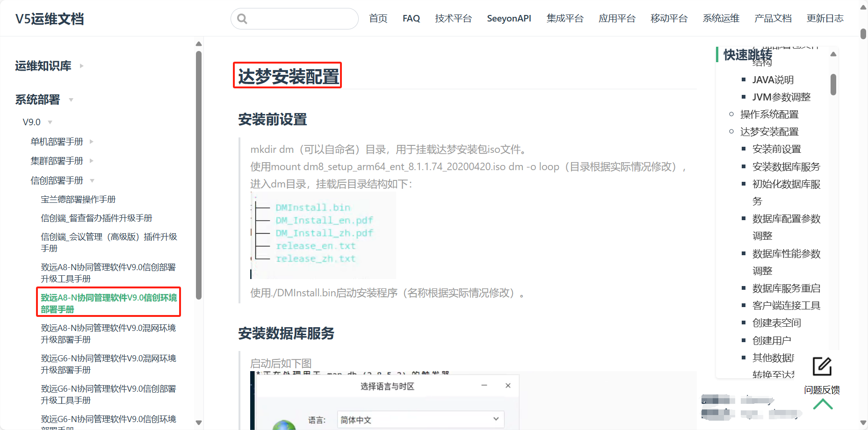
Task: Open 信创部署手册 in sidebar
Action: (x=57, y=180)
